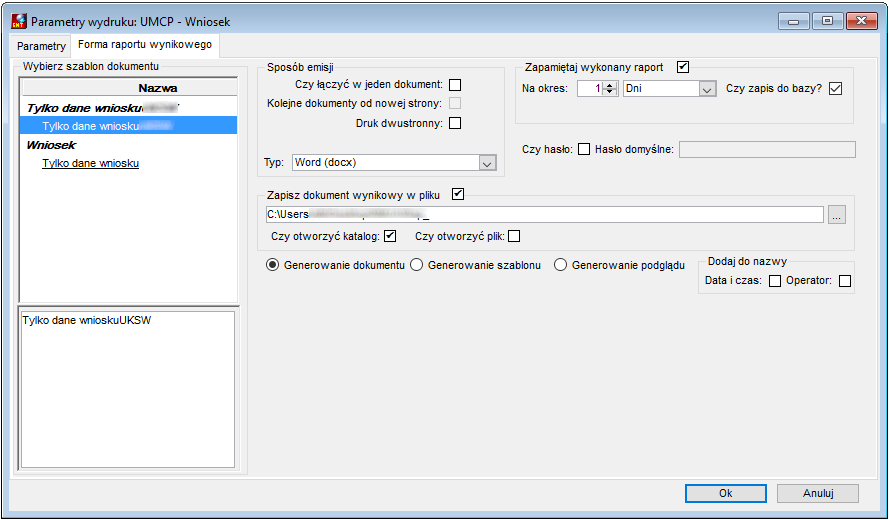Increase Na okres value with up arrow
Viewport: 889px width, 520px height.
coord(609,85)
